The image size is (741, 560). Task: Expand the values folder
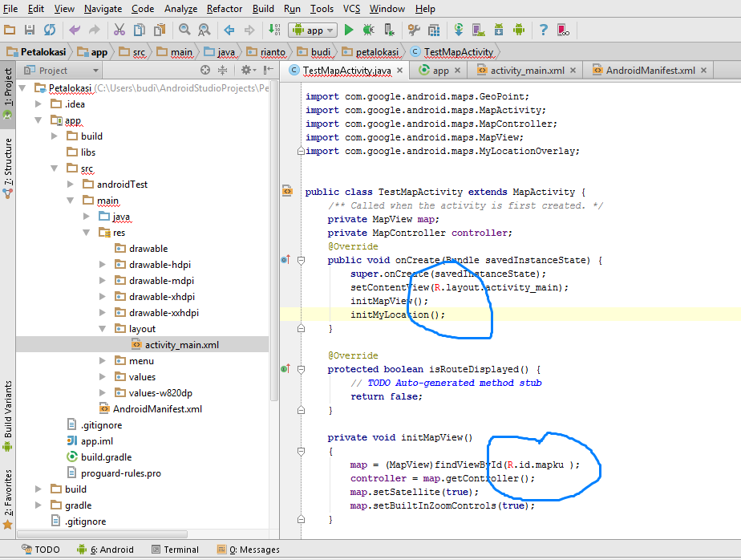(x=103, y=377)
